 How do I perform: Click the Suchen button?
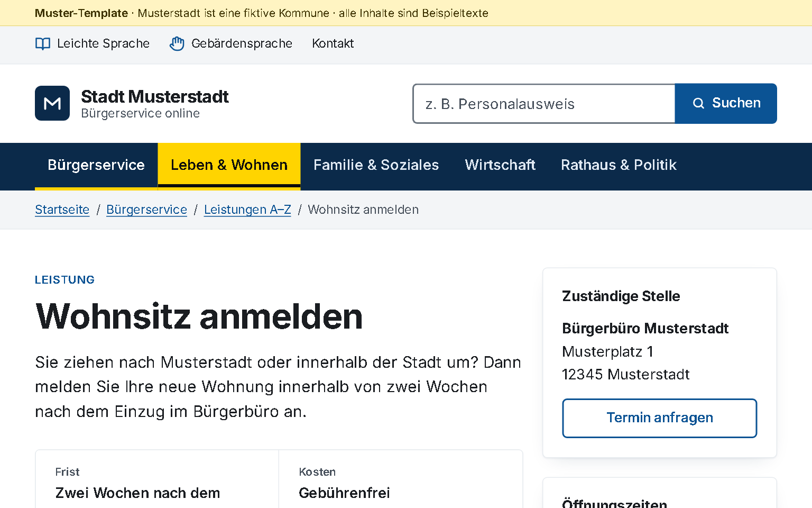coord(726,104)
